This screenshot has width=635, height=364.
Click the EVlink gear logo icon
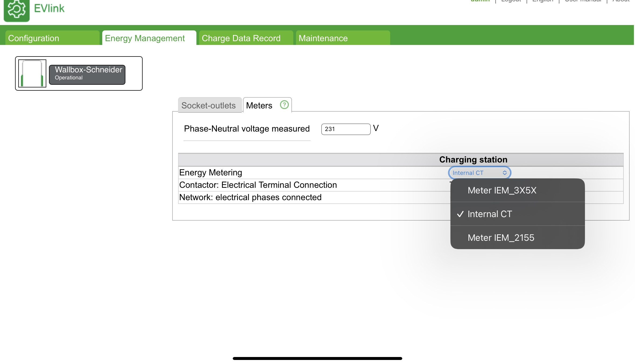16,10
